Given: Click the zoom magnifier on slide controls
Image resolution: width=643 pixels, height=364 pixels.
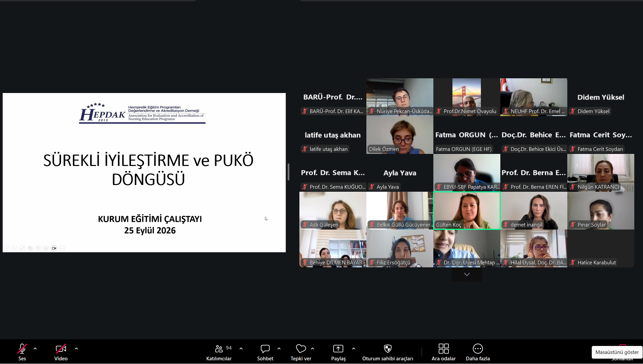Looking at the screenshot, I should [38, 248].
